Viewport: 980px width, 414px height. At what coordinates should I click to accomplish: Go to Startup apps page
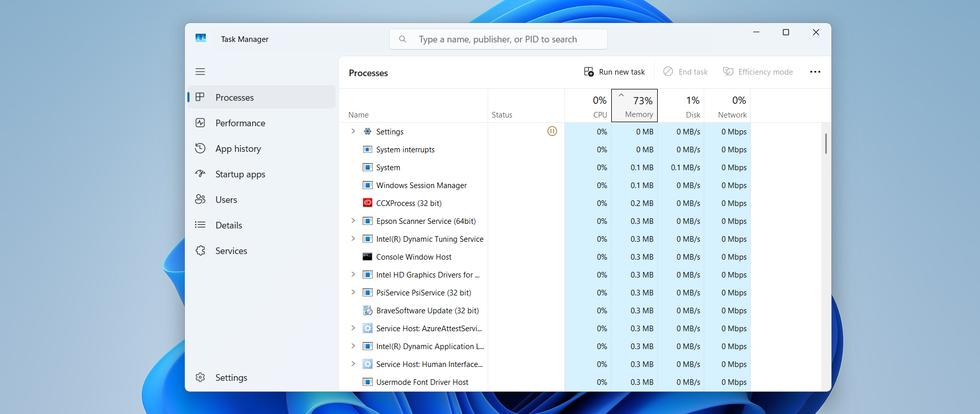240,174
